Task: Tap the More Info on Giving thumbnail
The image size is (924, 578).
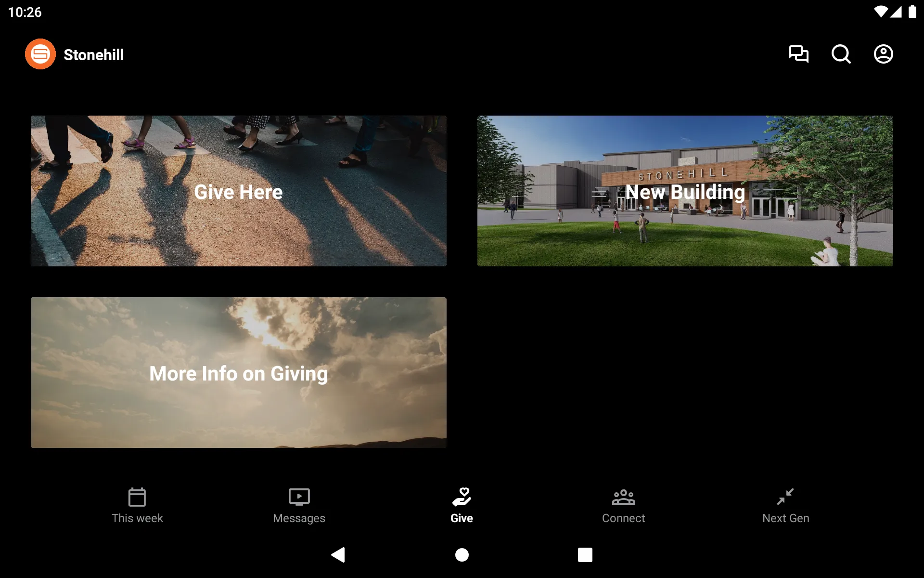Action: click(x=238, y=372)
